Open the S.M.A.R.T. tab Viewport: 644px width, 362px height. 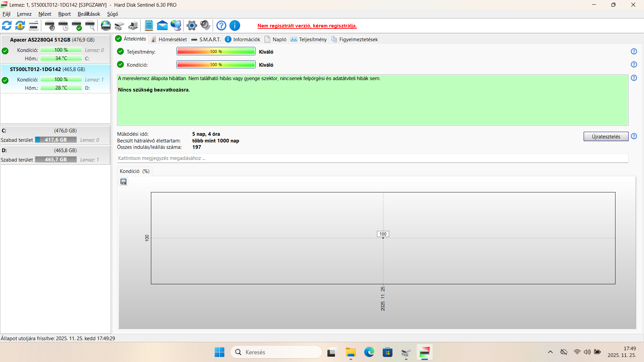(x=206, y=40)
